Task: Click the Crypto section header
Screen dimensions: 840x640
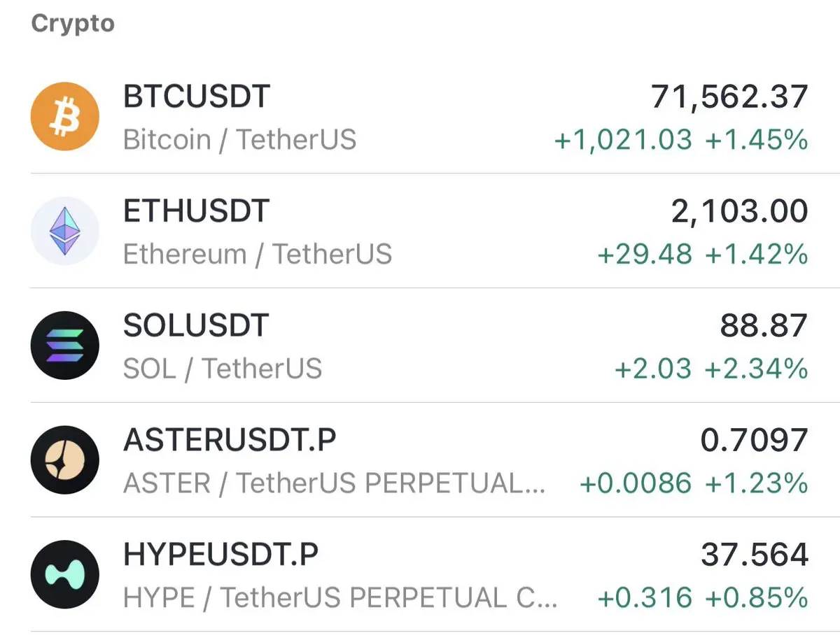Action: tap(73, 24)
